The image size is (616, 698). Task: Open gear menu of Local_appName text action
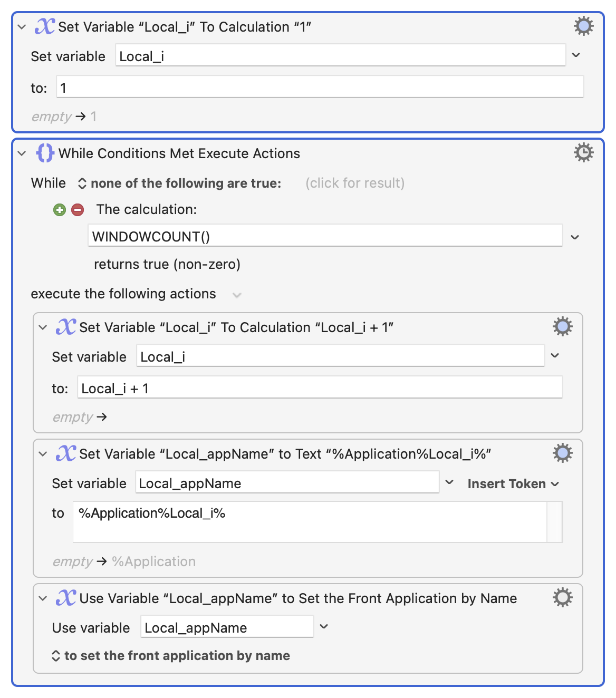(x=562, y=453)
